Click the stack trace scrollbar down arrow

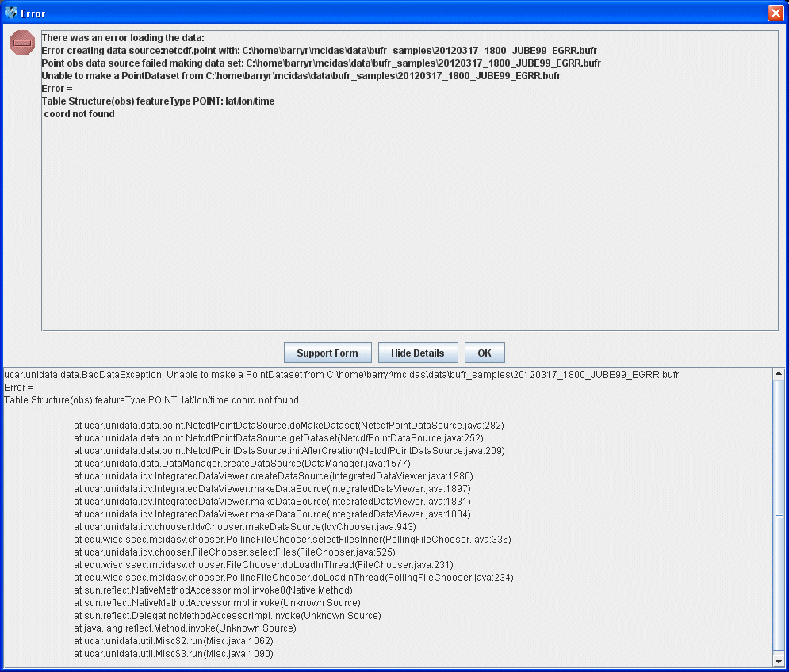[779, 660]
